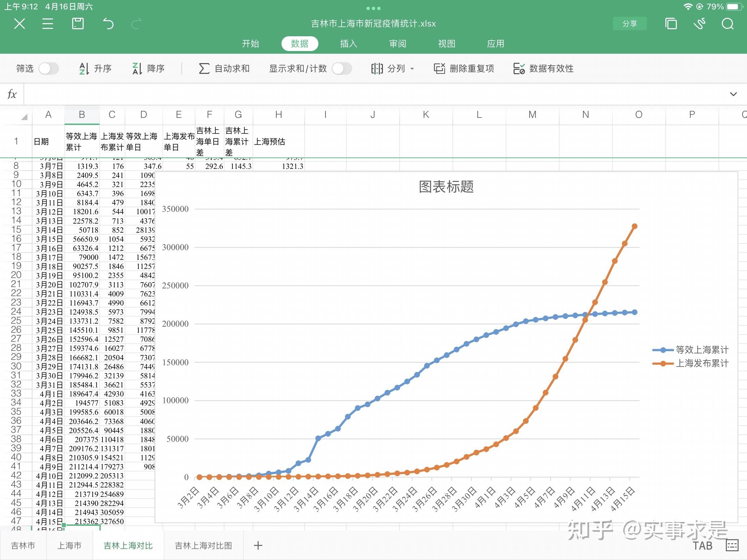Viewport: 747px width, 560px height.
Task: Tap the Wi-Fi status icon
Action: point(688,6)
